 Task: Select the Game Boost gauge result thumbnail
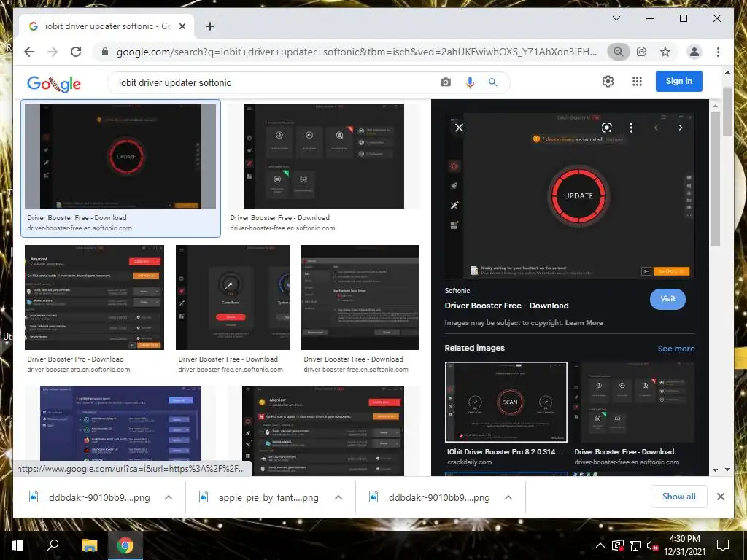(x=233, y=297)
